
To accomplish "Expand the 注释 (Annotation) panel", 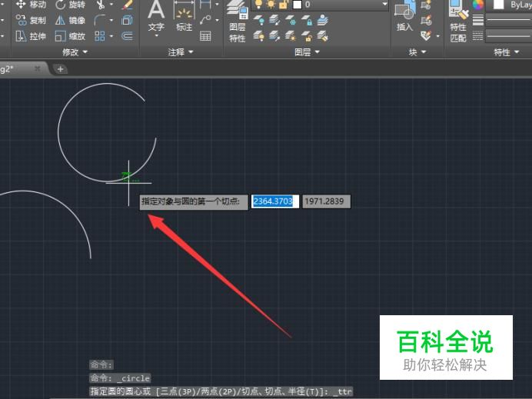I will click(x=180, y=52).
